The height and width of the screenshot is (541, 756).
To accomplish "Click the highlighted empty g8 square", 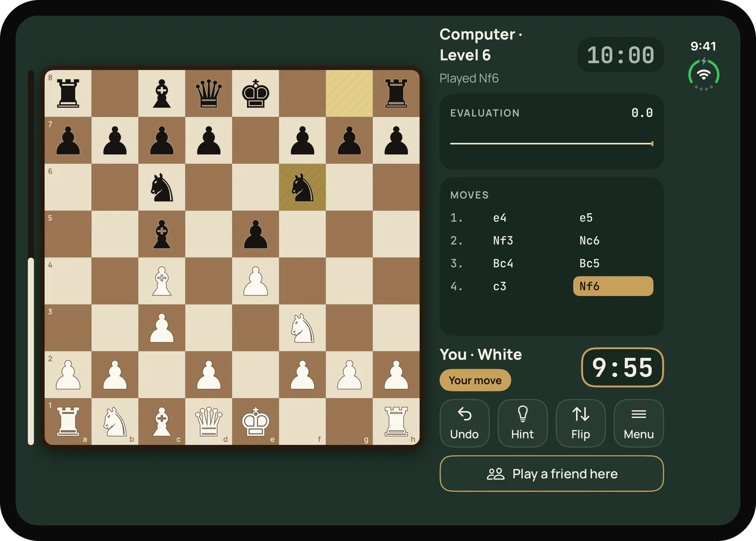I will click(x=349, y=93).
